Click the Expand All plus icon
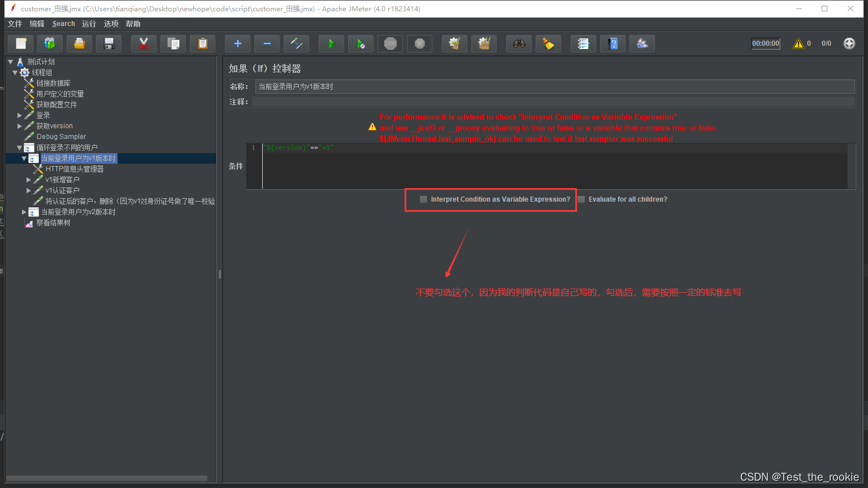 click(238, 43)
